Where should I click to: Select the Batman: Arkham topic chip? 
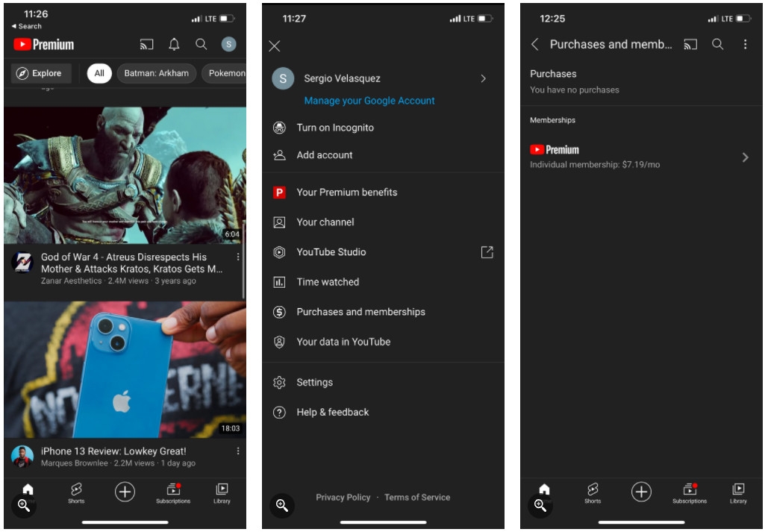[157, 73]
